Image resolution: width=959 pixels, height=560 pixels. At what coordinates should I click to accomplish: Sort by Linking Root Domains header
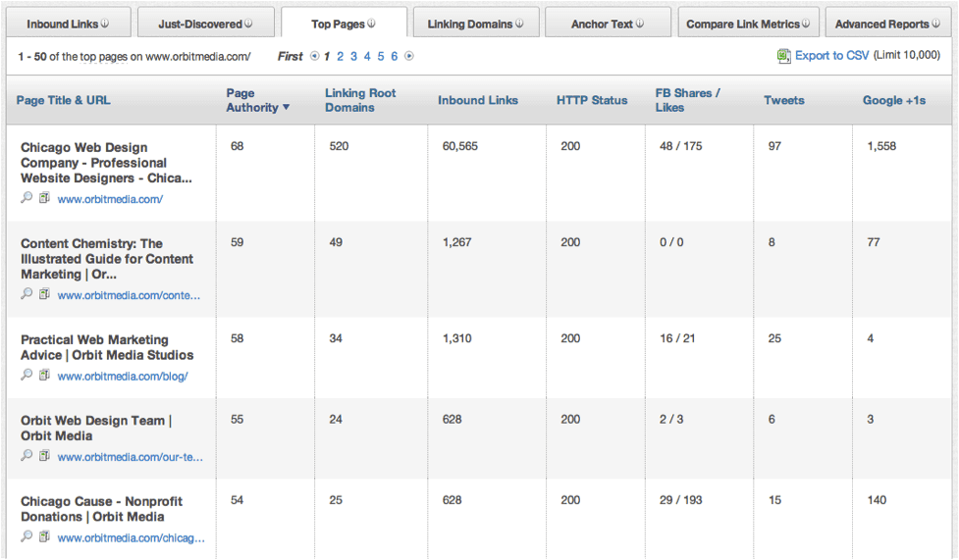pyautogui.click(x=360, y=100)
